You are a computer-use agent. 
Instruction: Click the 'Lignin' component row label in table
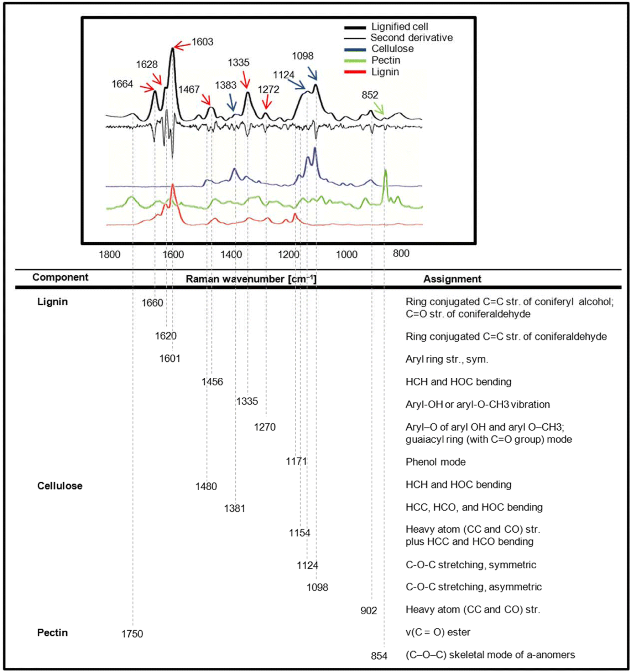(x=52, y=302)
